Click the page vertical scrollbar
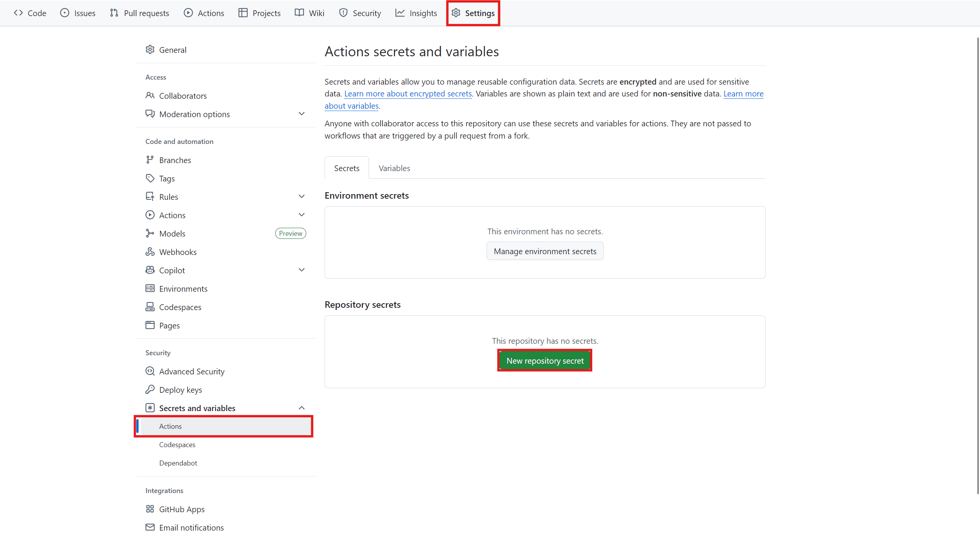 tap(978, 266)
